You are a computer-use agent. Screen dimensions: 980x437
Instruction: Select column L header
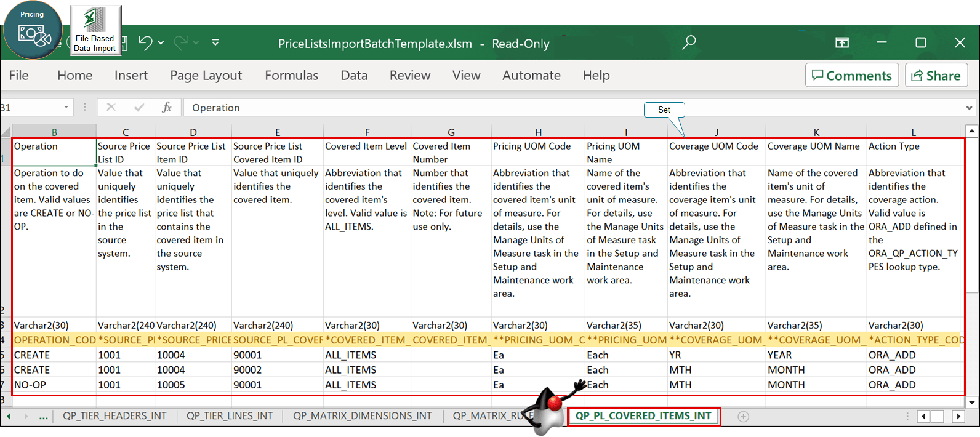click(914, 132)
